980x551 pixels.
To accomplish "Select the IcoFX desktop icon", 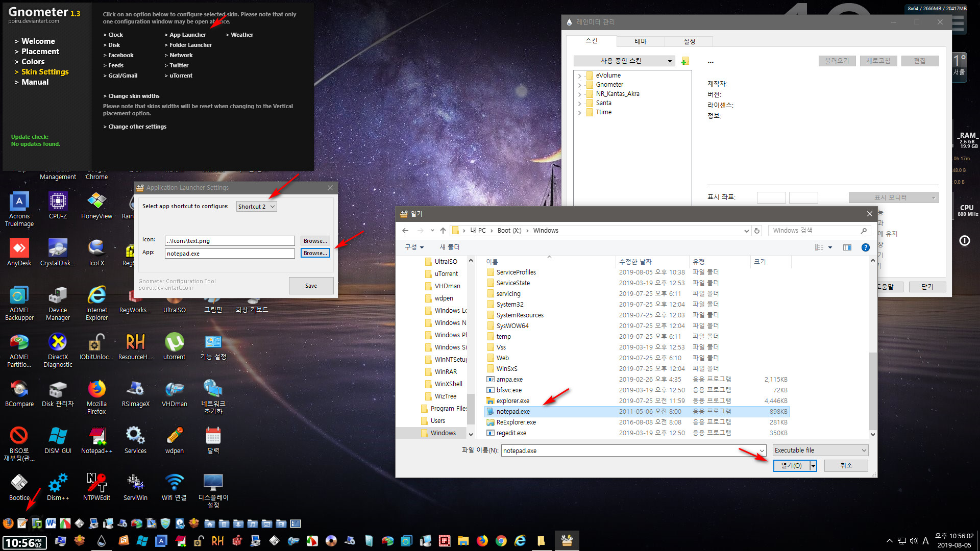I will (96, 253).
